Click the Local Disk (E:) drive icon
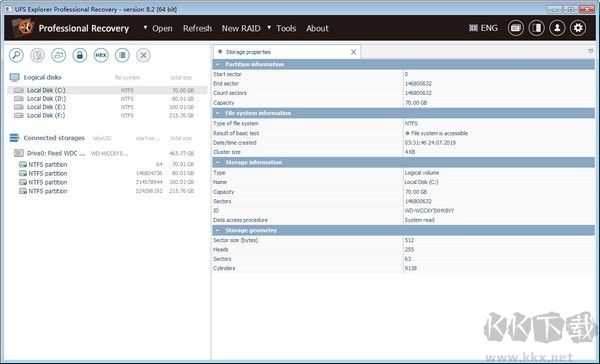Viewport: 600px width, 364px height. tap(19, 107)
